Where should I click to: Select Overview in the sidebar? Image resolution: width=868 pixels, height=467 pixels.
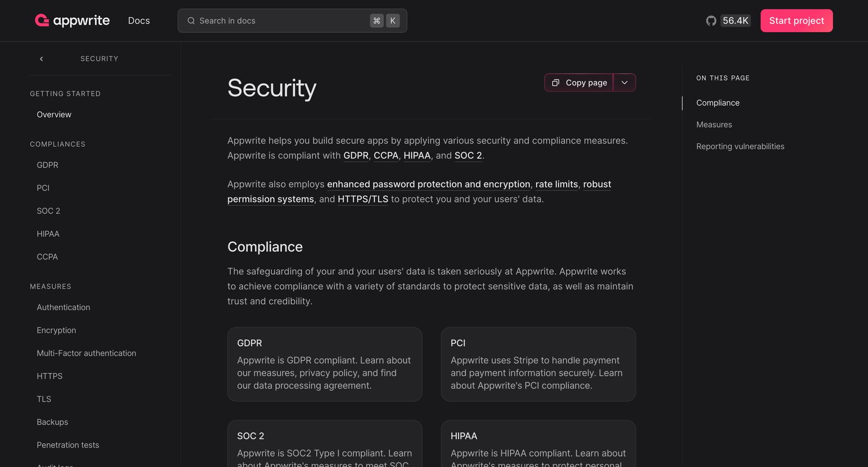click(54, 115)
